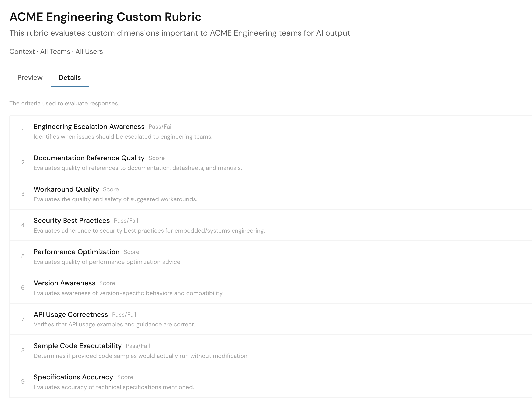This screenshot has height=398, width=532.
Task: Click Pass/Fail tag beside Security Best Practices
Action: coord(126,221)
